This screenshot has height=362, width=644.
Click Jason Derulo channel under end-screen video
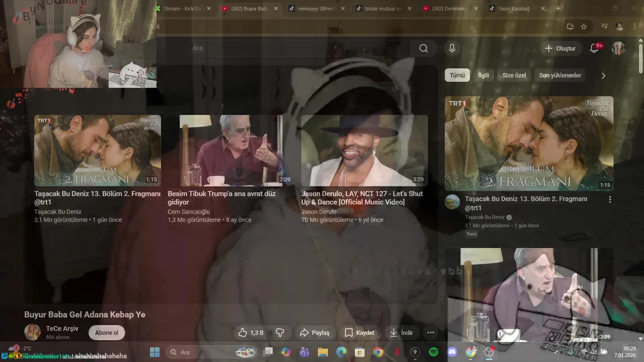(319, 212)
